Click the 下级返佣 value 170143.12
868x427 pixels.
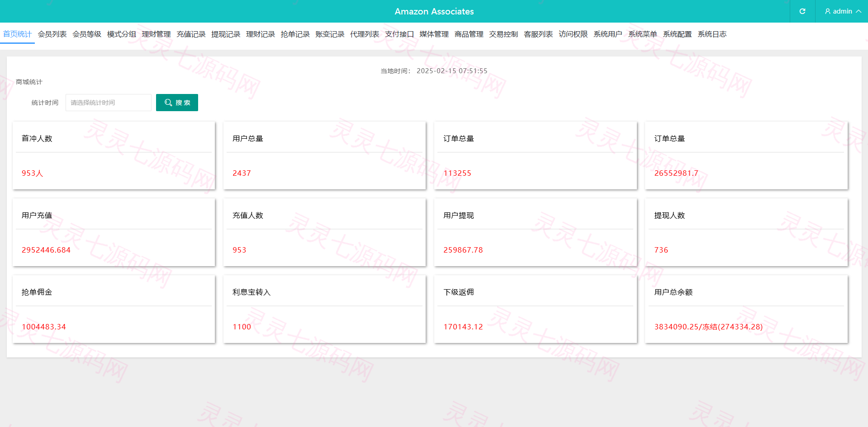point(463,327)
